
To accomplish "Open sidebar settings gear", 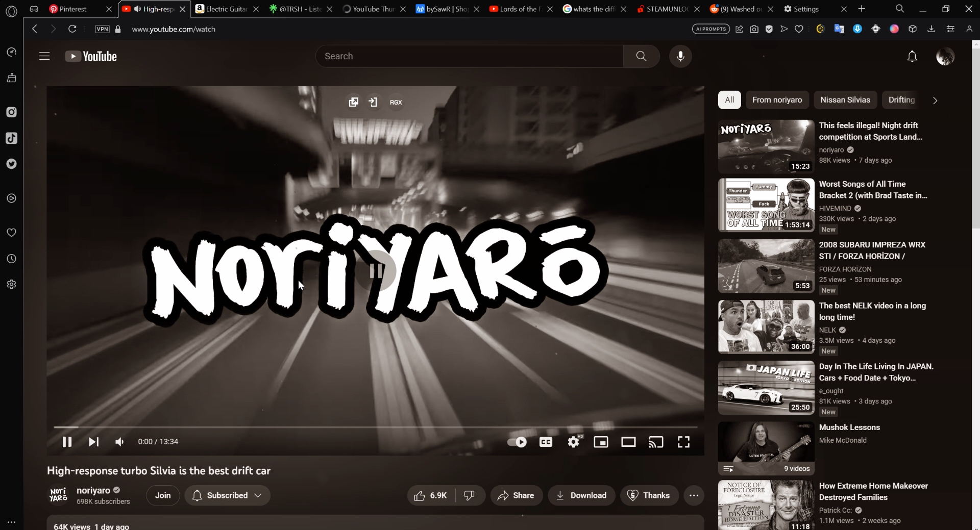I will (x=11, y=285).
